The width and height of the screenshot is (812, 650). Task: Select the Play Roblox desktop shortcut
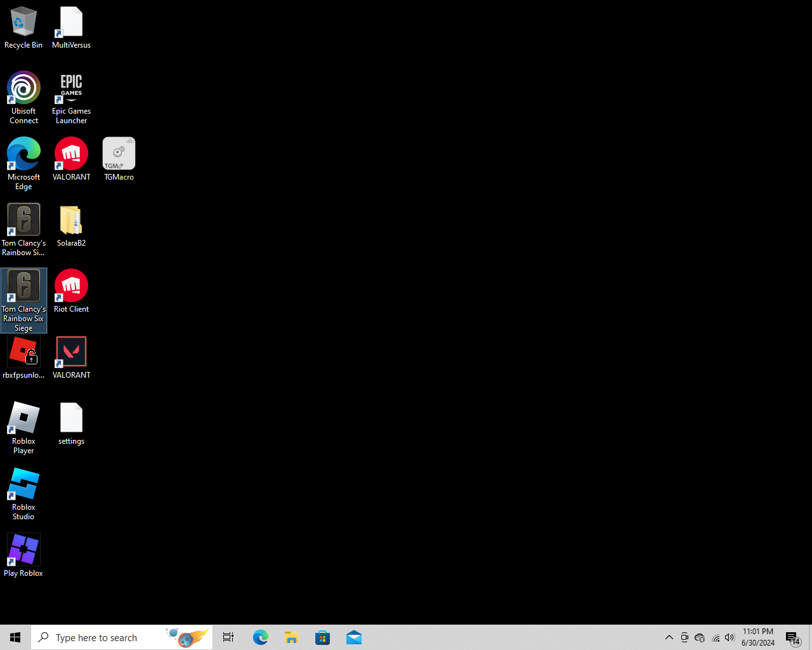[23, 555]
